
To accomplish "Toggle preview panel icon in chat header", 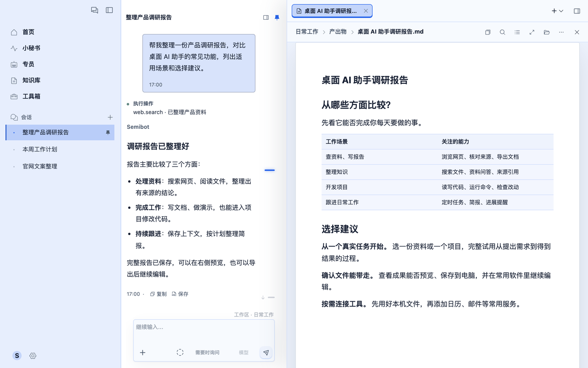I will 266,17.
